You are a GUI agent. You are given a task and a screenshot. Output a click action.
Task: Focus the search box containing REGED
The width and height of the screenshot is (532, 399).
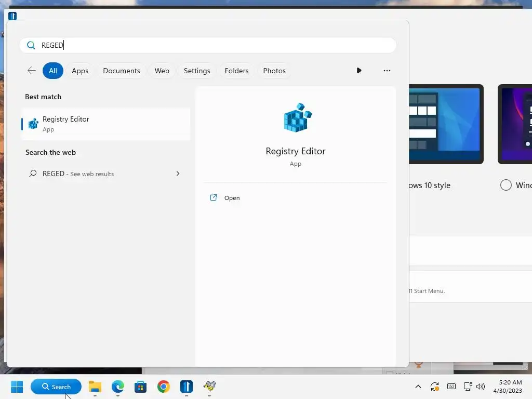point(208,45)
